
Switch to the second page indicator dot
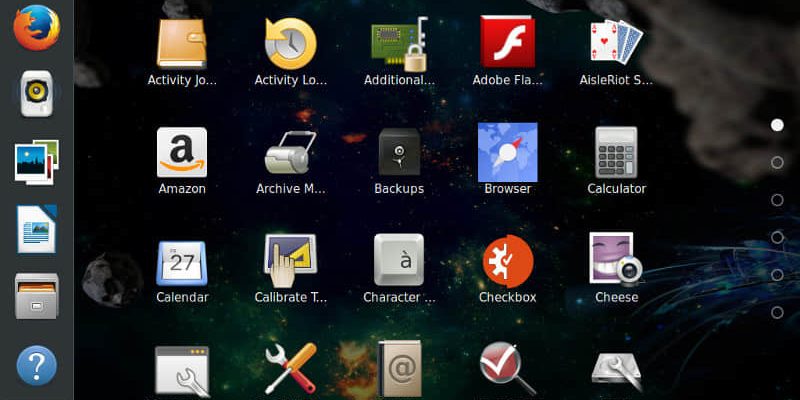coord(777,162)
